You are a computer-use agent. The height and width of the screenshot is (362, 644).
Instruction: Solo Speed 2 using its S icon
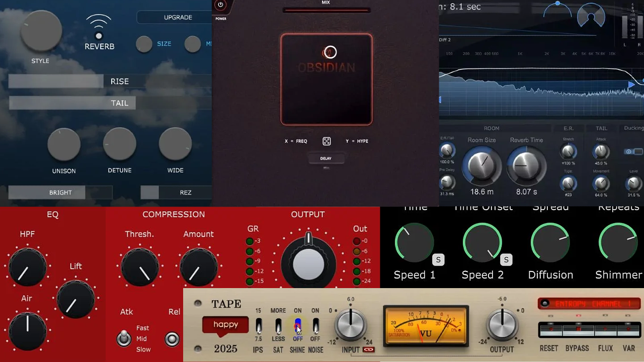(506, 260)
